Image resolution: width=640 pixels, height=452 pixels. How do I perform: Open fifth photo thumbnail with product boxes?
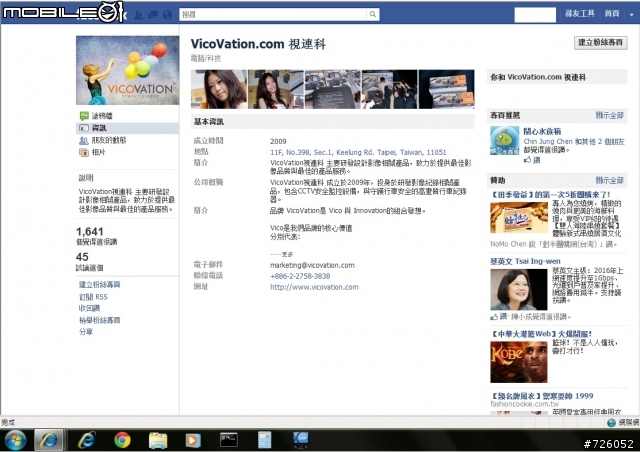point(447,89)
